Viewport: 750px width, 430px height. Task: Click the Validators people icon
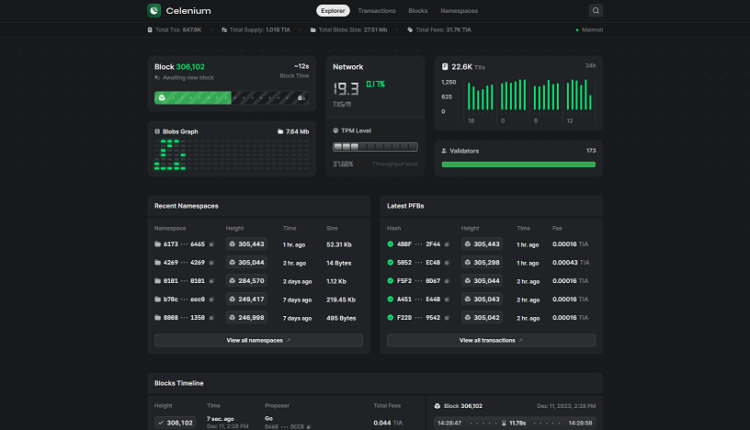[x=443, y=151]
